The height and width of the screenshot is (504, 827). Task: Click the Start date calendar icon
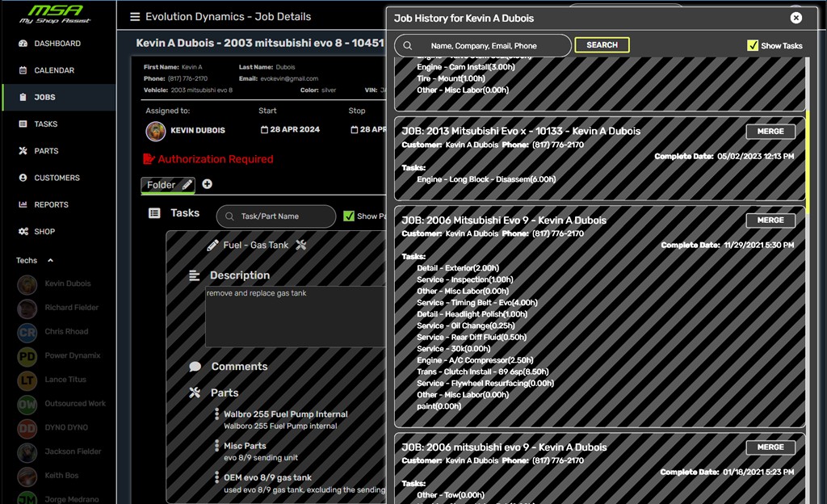click(x=264, y=130)
